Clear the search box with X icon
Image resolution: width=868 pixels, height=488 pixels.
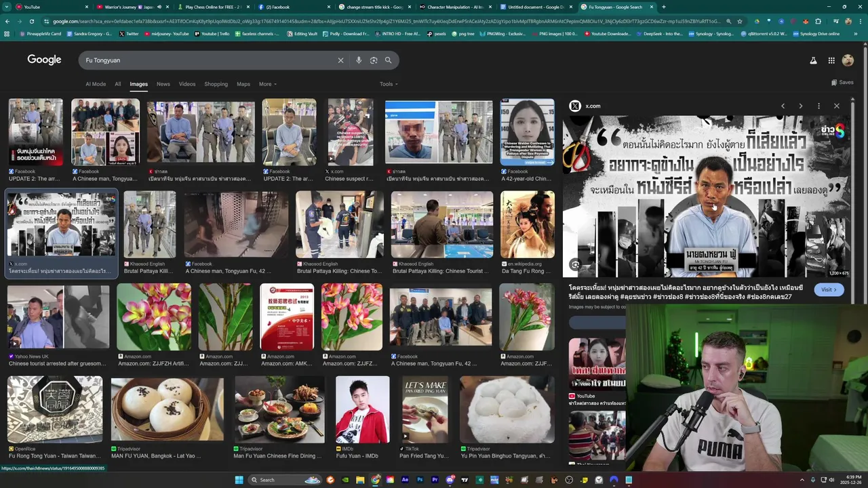click(x=340, y=60)
